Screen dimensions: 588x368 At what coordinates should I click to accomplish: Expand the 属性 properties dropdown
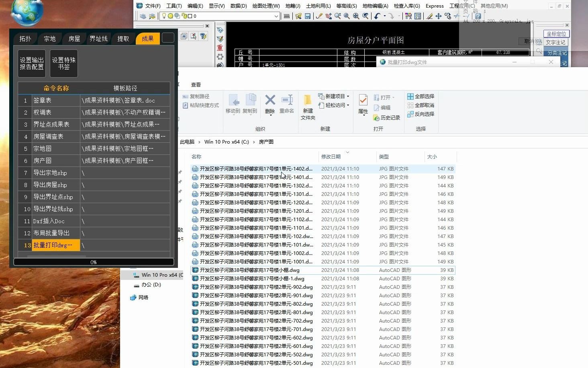tap(363, 116)
